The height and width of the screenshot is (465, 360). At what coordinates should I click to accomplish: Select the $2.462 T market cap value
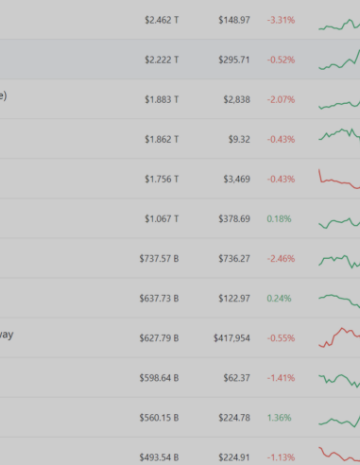point(162,20)
